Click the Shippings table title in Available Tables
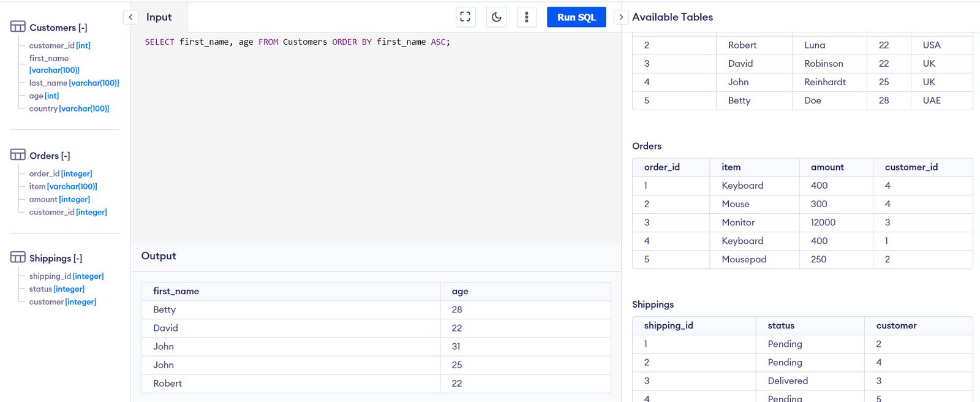 [653, 305]
